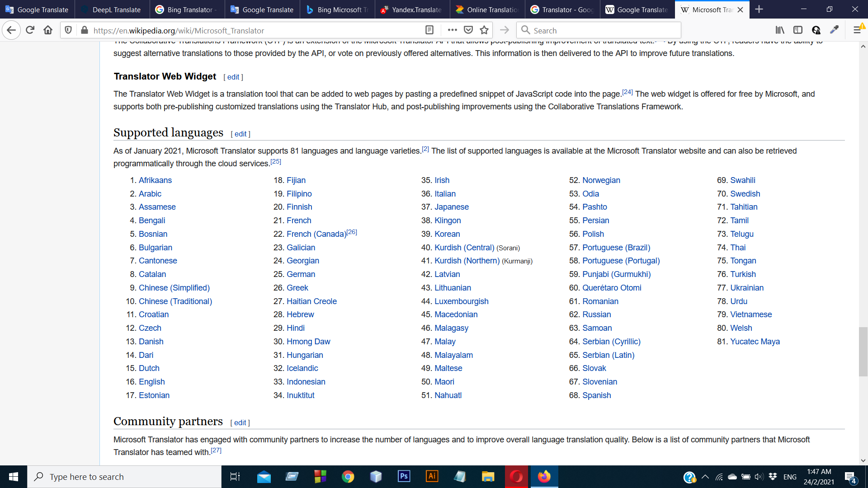Open the notification action center
The height and width of the screenshot is (488, 868).
[x=850, y=477]
